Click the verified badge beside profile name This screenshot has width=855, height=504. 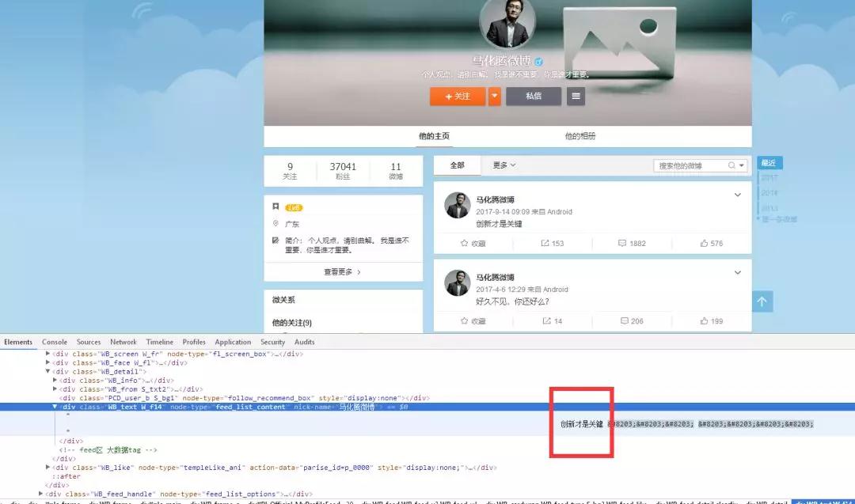(539, 62)
